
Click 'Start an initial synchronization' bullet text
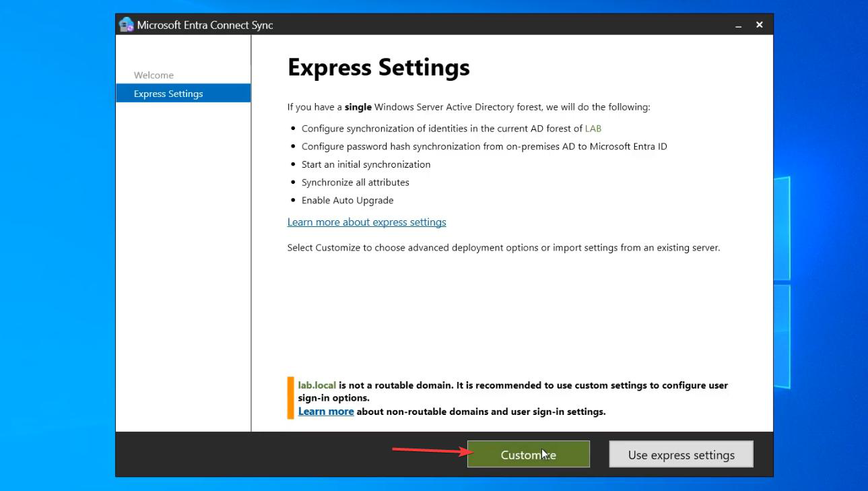(x=366, y=164)
